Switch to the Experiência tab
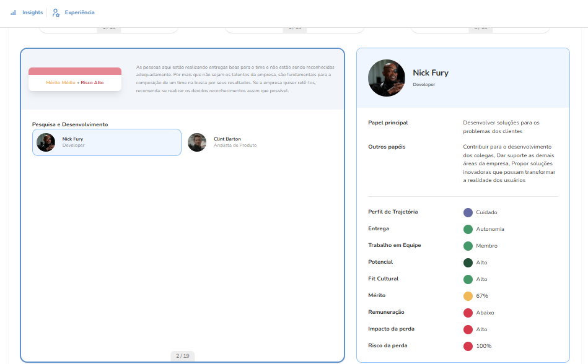This screenshot has width=588, height=364. [x=79, y=12]
